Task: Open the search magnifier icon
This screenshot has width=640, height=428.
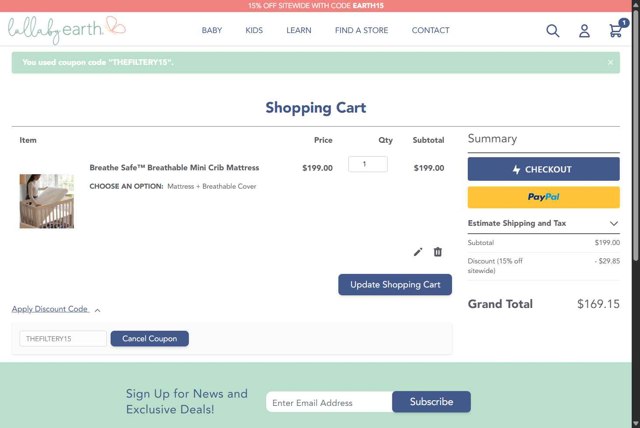Action: click(553, 31)
